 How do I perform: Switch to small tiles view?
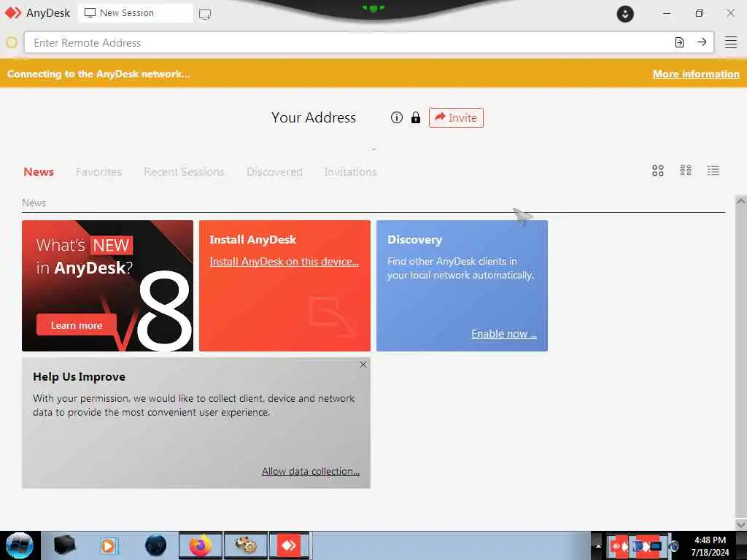click(x=686, y=171)
